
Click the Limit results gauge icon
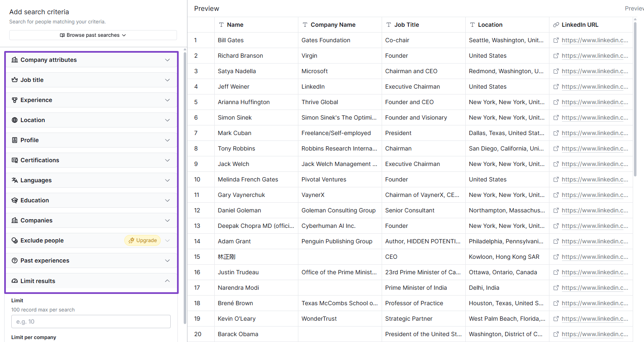(15, 281)
